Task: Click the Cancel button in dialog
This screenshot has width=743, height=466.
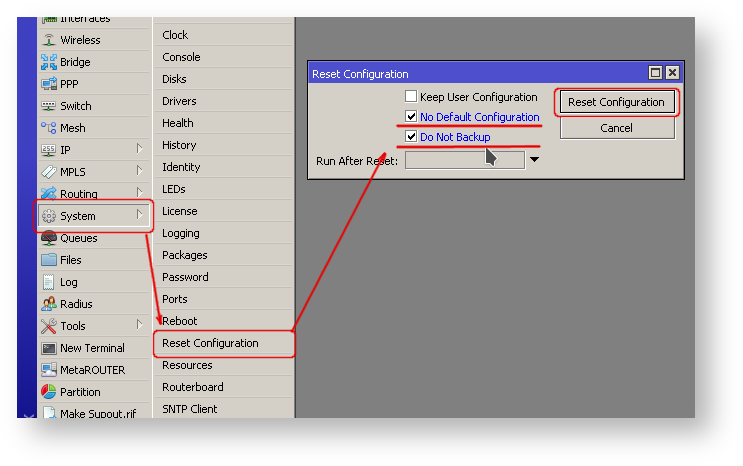Action: [x=616, y=128]
